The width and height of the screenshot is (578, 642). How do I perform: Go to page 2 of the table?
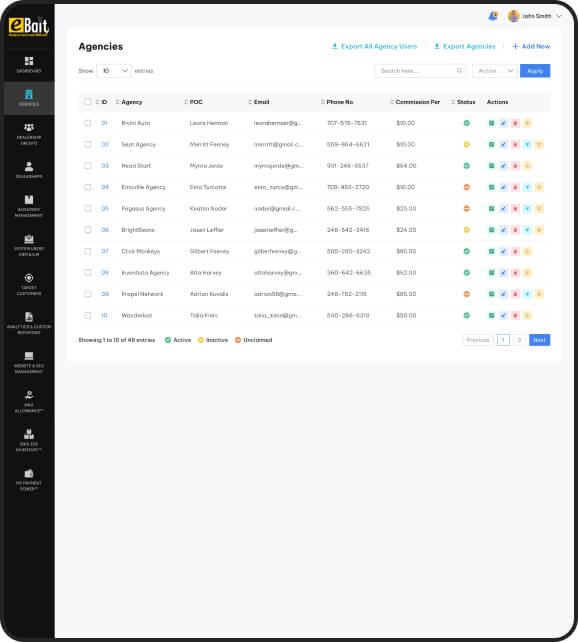click(x=519, y=340)
